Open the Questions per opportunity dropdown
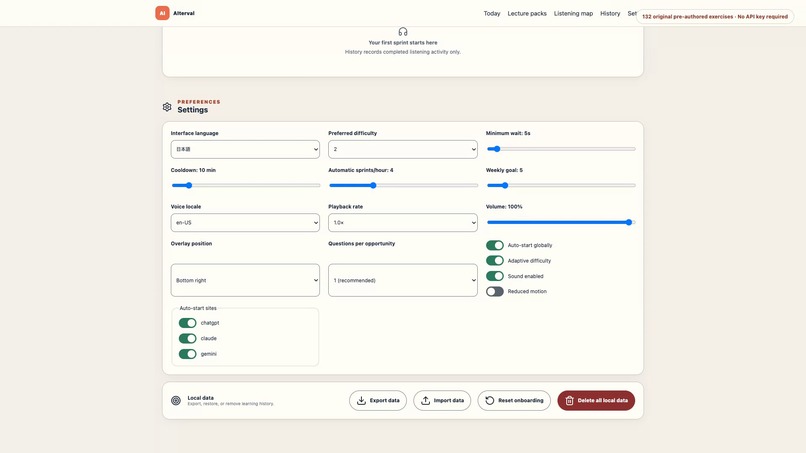 pos(403,280)
